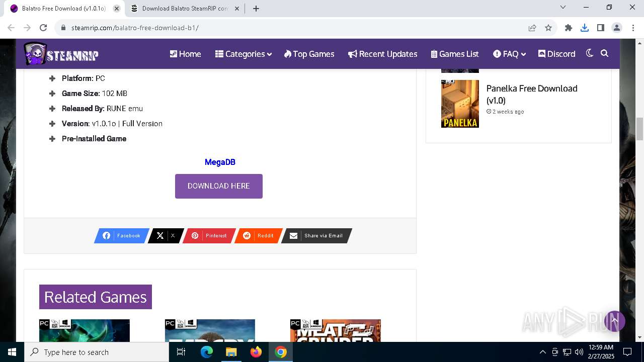Click the Related Games heading
This screenshot has width=644, height=362.
click(x=96, y=297)
